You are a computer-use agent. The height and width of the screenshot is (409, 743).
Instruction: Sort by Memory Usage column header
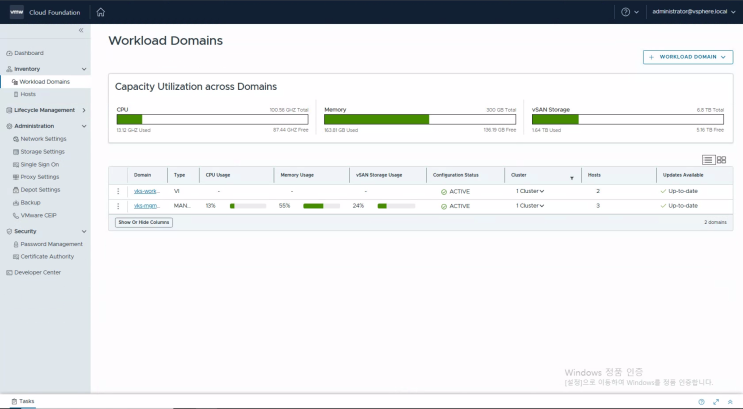pos(297,175)
